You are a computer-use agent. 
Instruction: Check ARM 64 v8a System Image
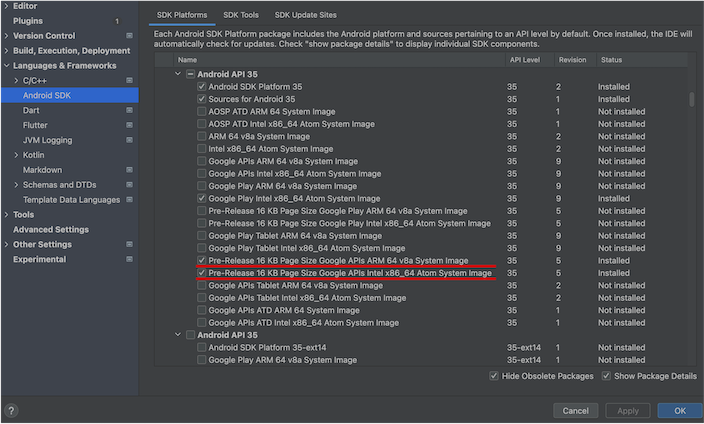point(202,136)
